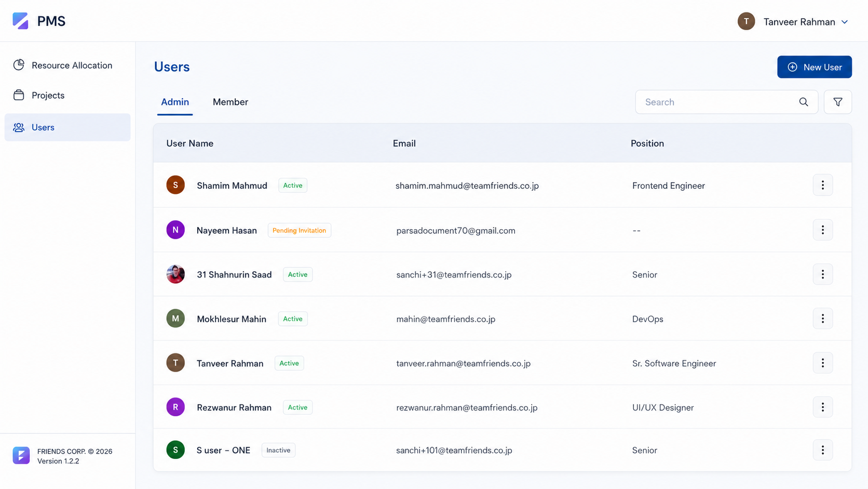Click the DevOps position cell

647,319
